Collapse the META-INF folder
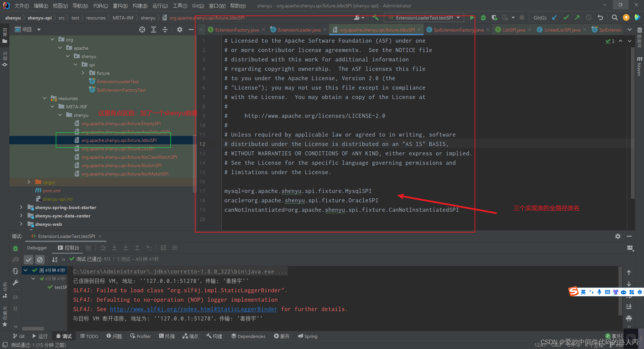The width and height of the screenshot is (644, 349). [52, 107]
